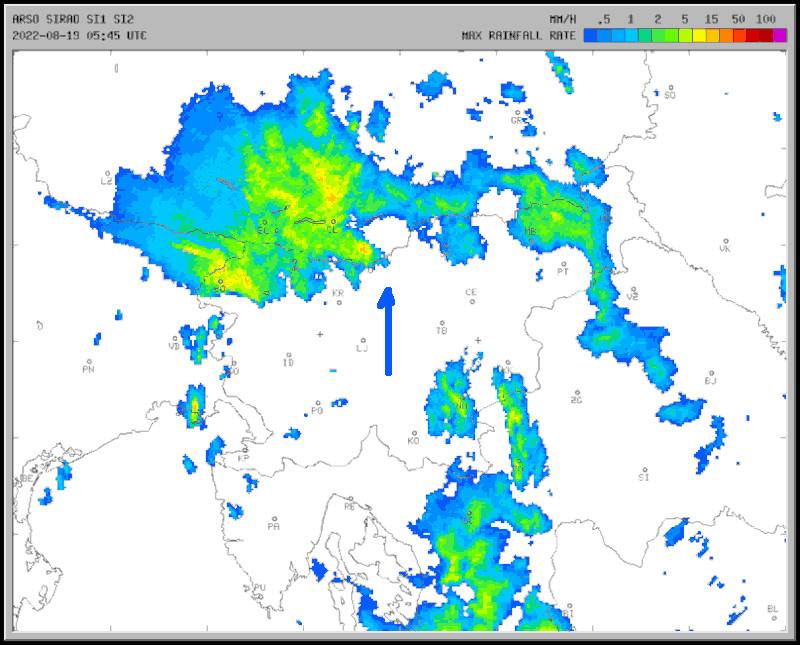The image size is (800, 645).
Task: Pick the magenta swatch in rainfall legend
Action: (x=780, y=35)
